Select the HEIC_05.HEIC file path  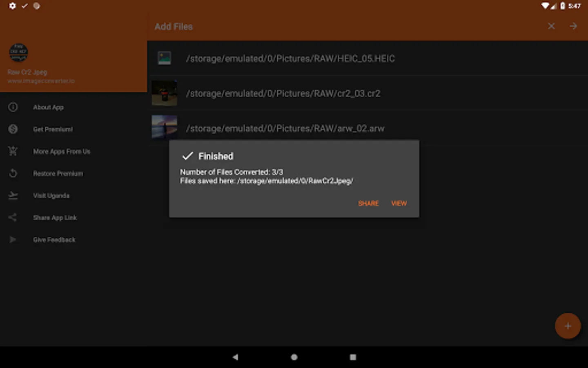[290, 58]
